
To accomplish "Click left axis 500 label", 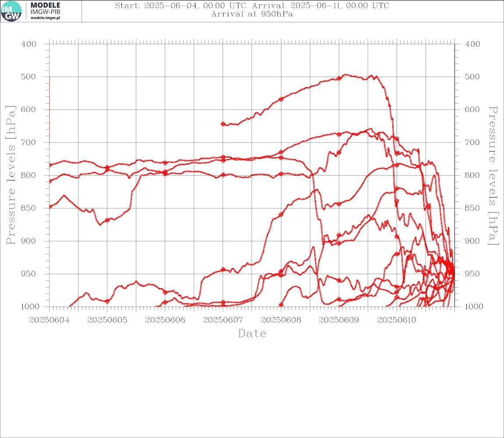I will [28, 77].
